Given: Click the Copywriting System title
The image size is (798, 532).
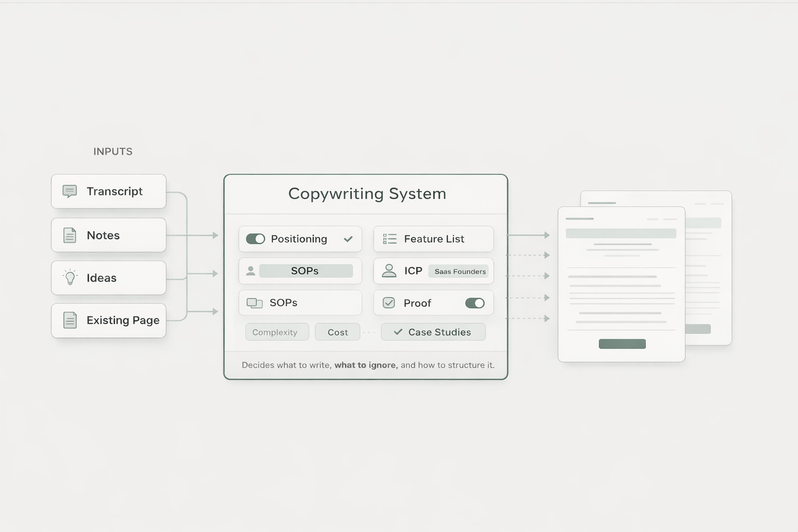Looking at the screenshot, I should [367, 194].
